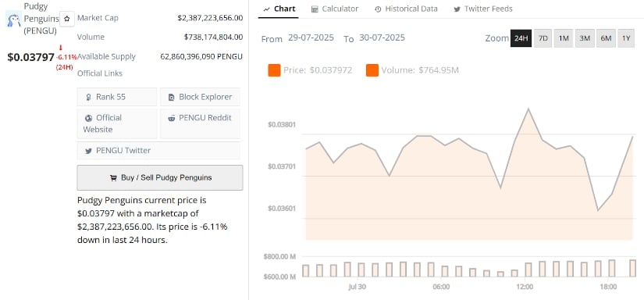Select the 24H zoom range
This screenshot has width=644, height=300.
521,38
